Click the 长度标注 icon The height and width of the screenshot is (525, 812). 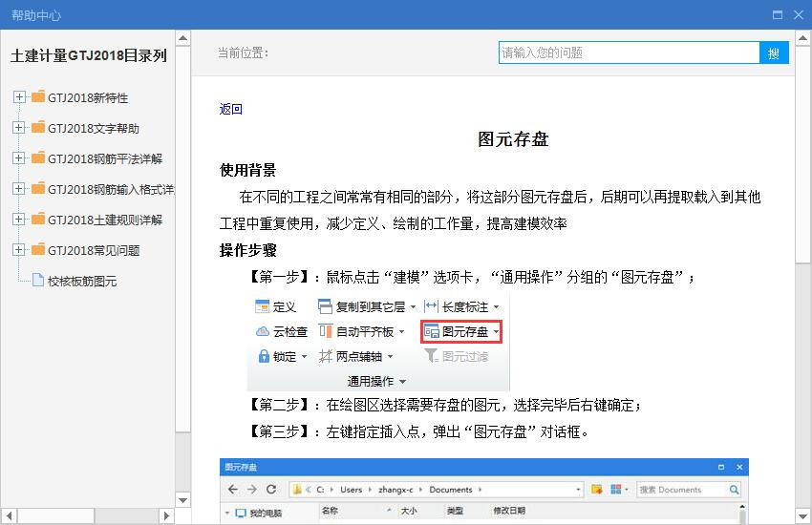click(x=431, y=306)
